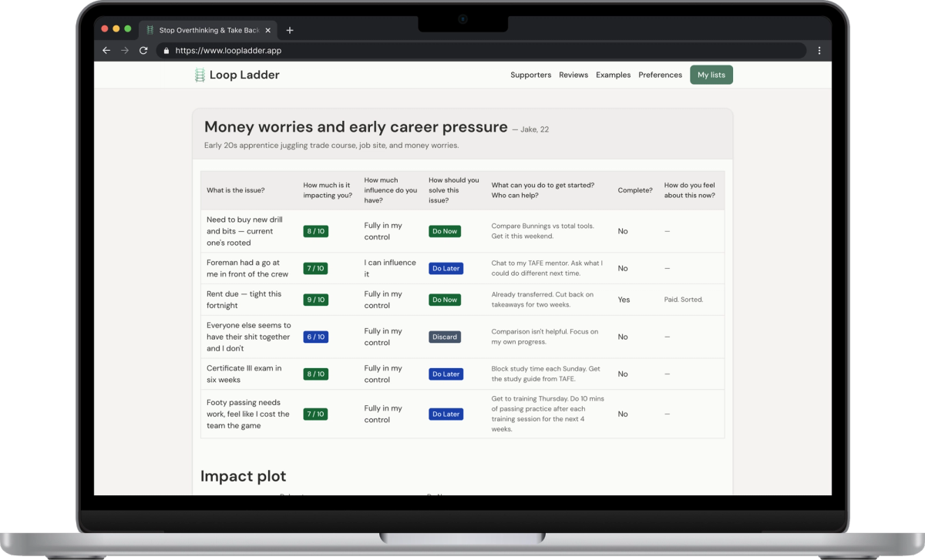This screenshot has height=560, width=925.
Task: Click Do Later badge in Certificate III row
Action: click(446, 374)
